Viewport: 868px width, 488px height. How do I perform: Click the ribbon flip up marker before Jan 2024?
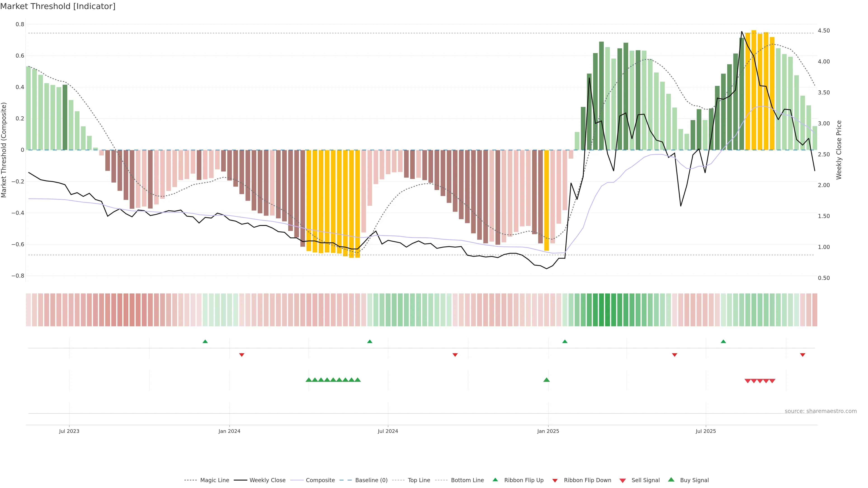point(205,342)
